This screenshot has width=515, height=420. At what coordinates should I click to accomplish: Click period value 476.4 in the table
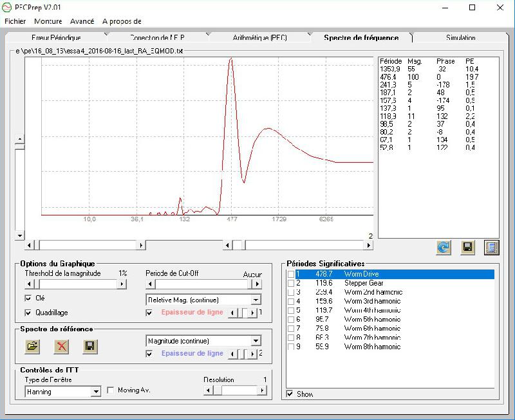[388, 77]
